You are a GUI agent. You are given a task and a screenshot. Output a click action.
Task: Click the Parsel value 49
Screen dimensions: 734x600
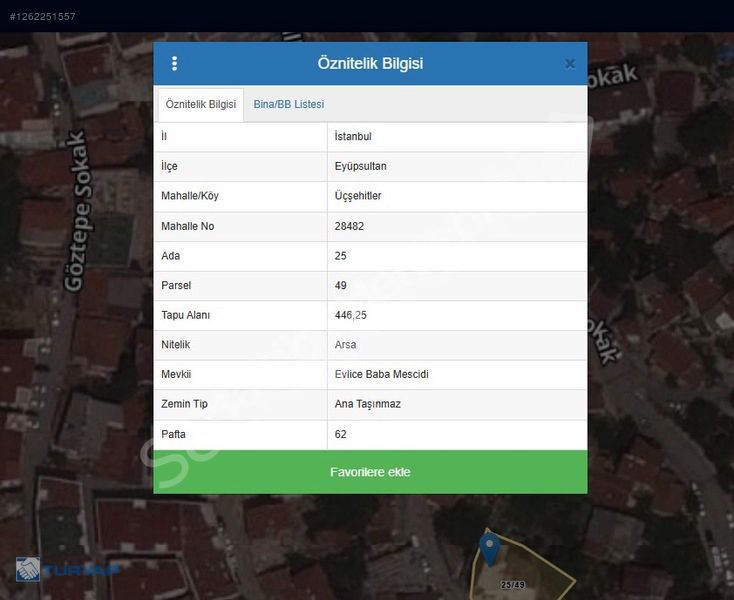341,285
